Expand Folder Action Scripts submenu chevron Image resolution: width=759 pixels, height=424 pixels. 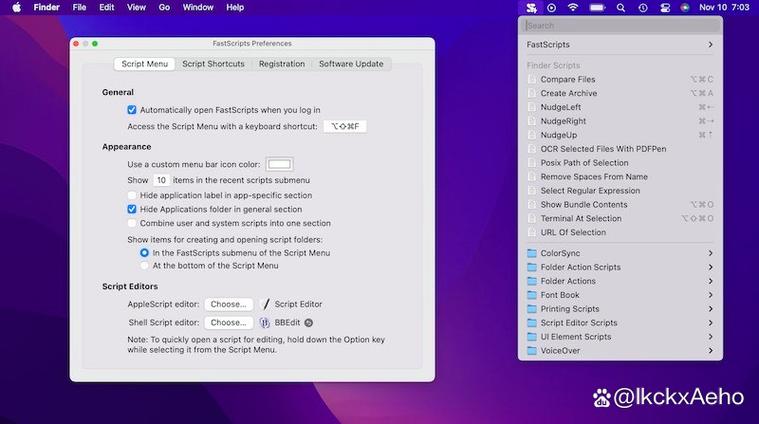point(710,267)
